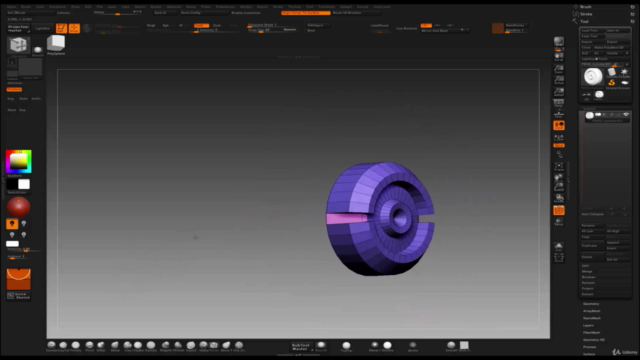Select the SimpleBrush S icon tool
Viewport: 640px width, 360px height.
tap(611, 83)
